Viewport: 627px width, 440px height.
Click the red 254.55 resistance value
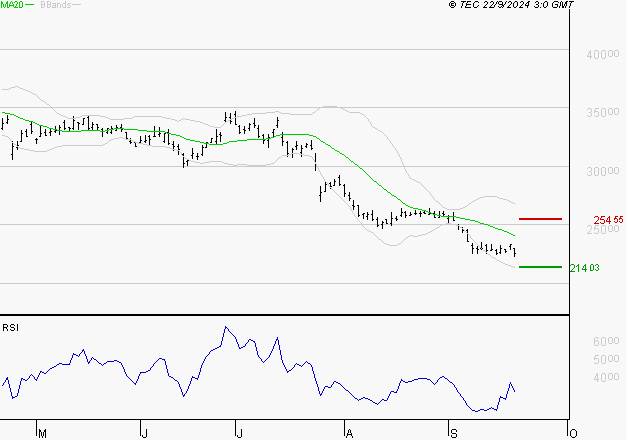(x=608, y=220)
